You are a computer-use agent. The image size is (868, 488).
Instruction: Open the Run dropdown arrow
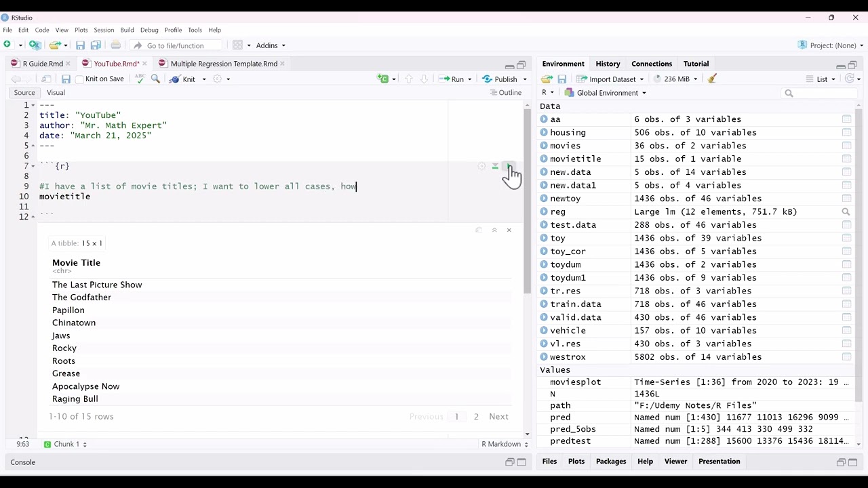point(470,79)
